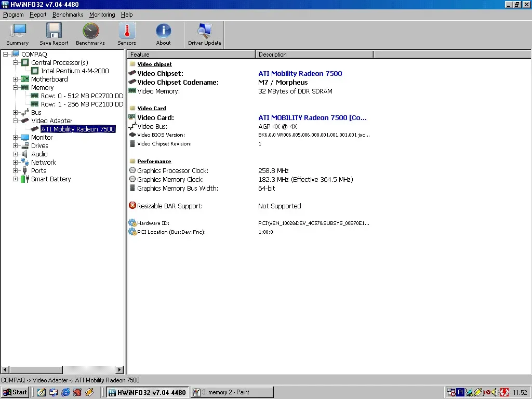Open the Benchmarks menu
This screenshot has width=532, height=399.
[68, 15]
